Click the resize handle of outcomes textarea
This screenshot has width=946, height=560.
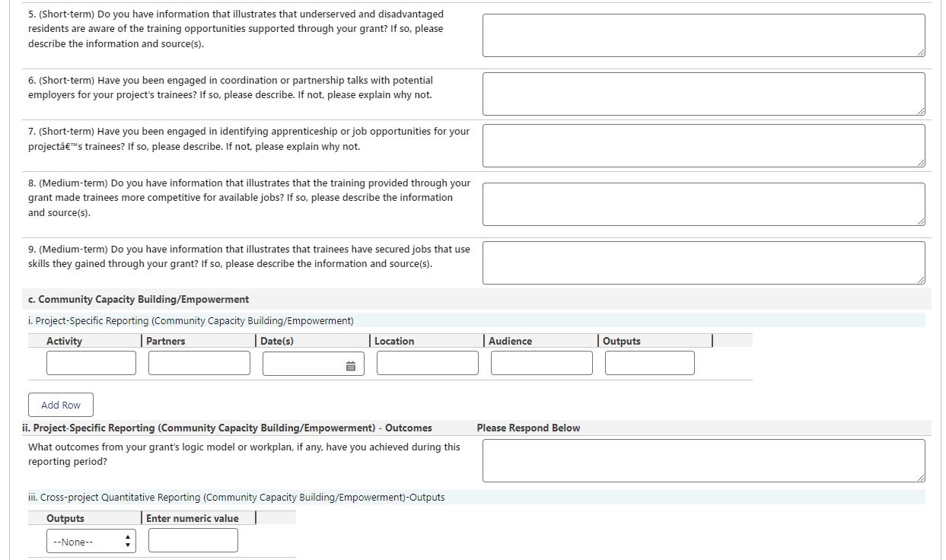tap(921, 478)
